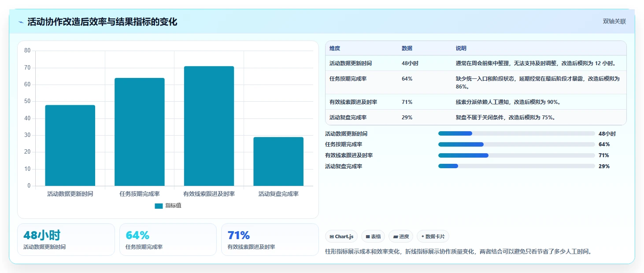Click the 48小时 value beside progress bar

607,134
